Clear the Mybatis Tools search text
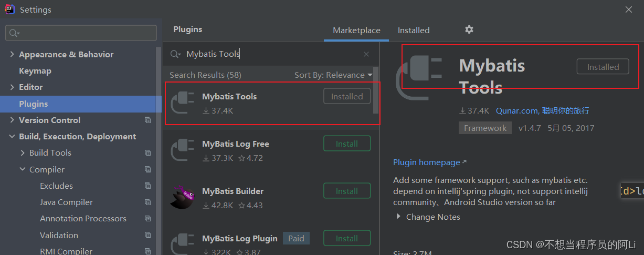644x255 pixels. click(x=366, y=54)
